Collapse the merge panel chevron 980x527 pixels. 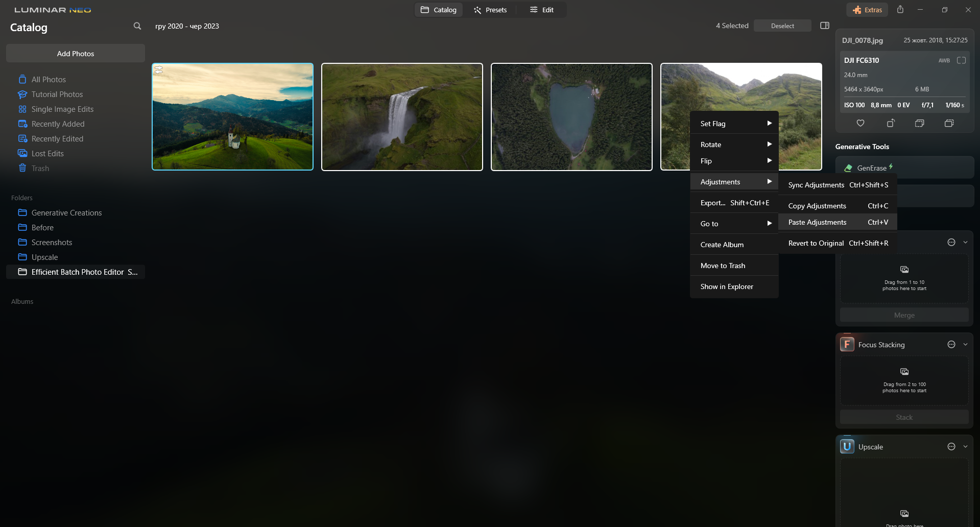click(x=965, y=243)
